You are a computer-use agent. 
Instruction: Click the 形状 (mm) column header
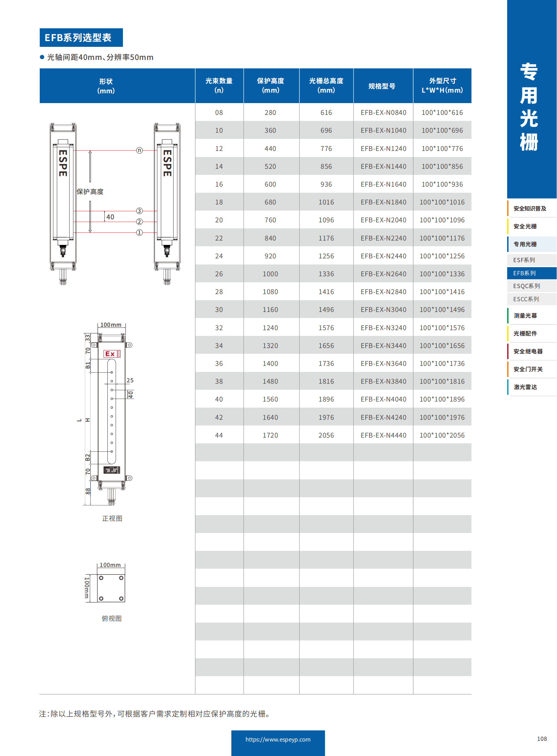coord(117,86)
